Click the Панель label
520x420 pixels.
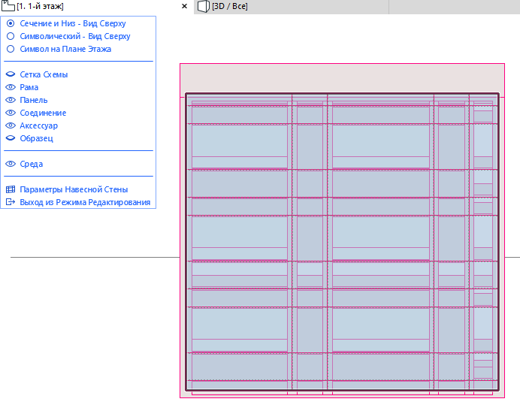[34, 100]
